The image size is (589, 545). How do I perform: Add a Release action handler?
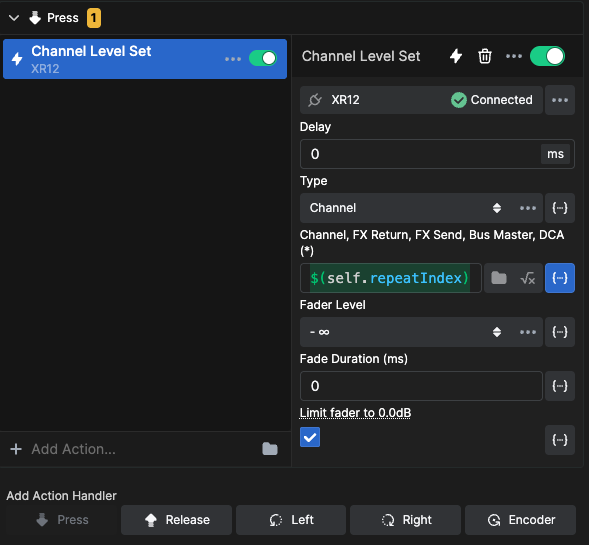(176, 520)
